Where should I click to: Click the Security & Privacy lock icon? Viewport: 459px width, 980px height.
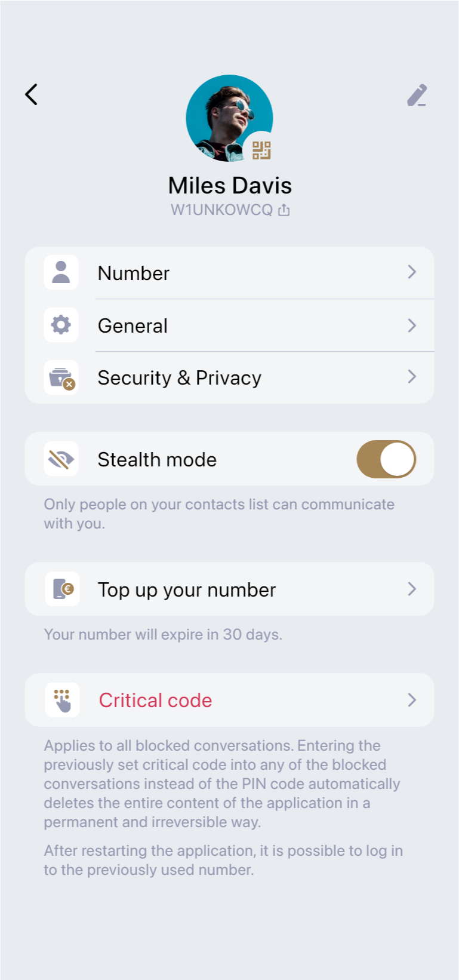click(x=61, y=377)
